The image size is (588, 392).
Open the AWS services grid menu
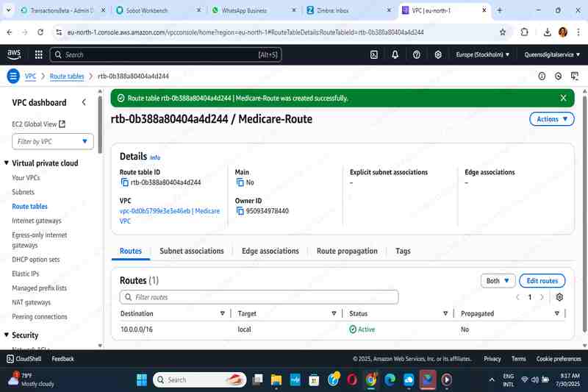click(x=38, y=54)
